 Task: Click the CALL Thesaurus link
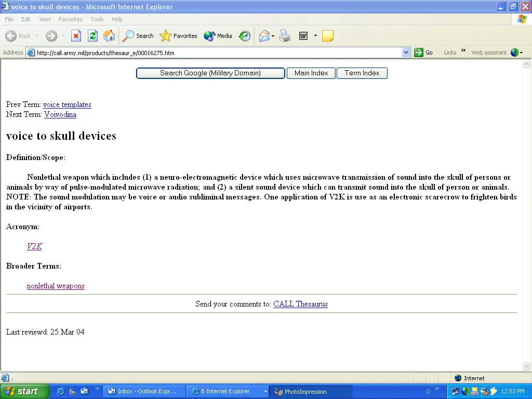[x=301, y=304]
